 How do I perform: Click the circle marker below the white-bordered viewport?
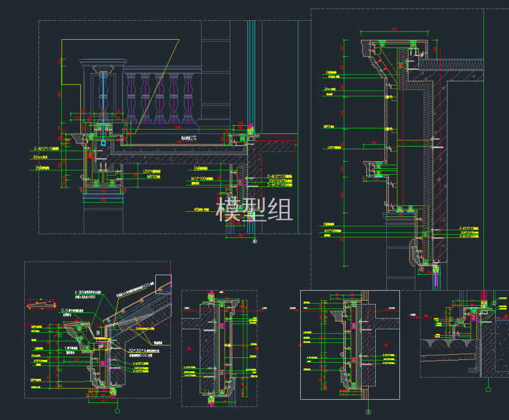coord(369,411)
